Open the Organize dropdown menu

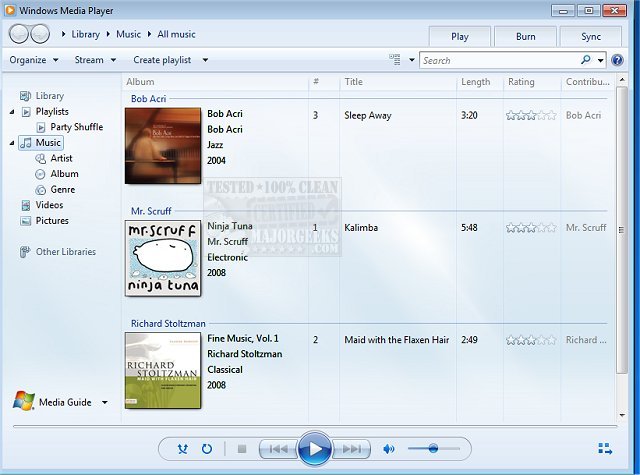[x=34, y=60]
